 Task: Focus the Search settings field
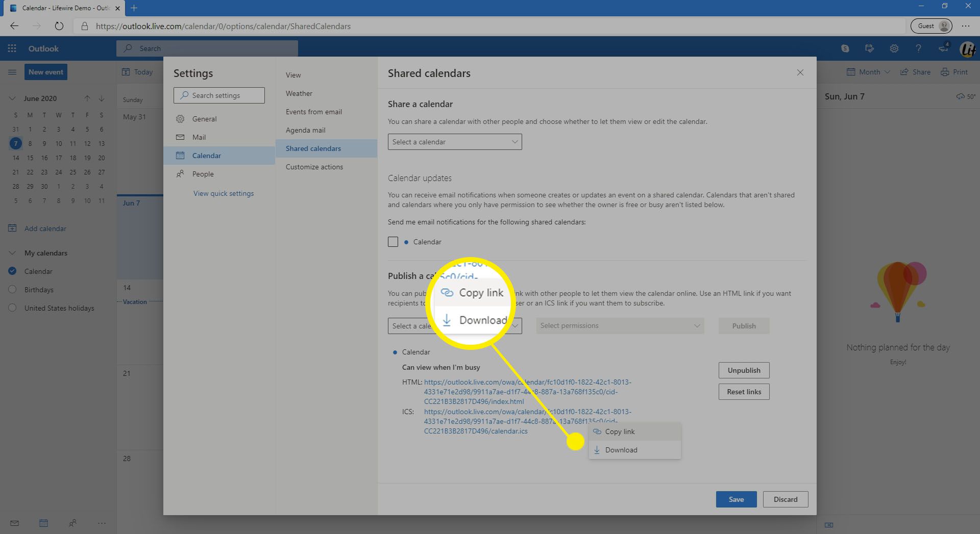pos(219,95)
